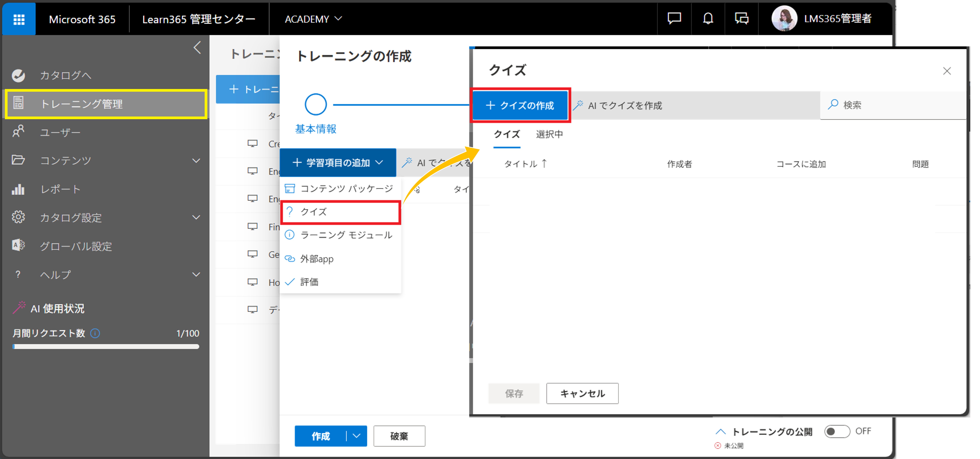Expand the カタログ設定 chevron
Viewport: 980px width, 459px height.
click(196, 218)
